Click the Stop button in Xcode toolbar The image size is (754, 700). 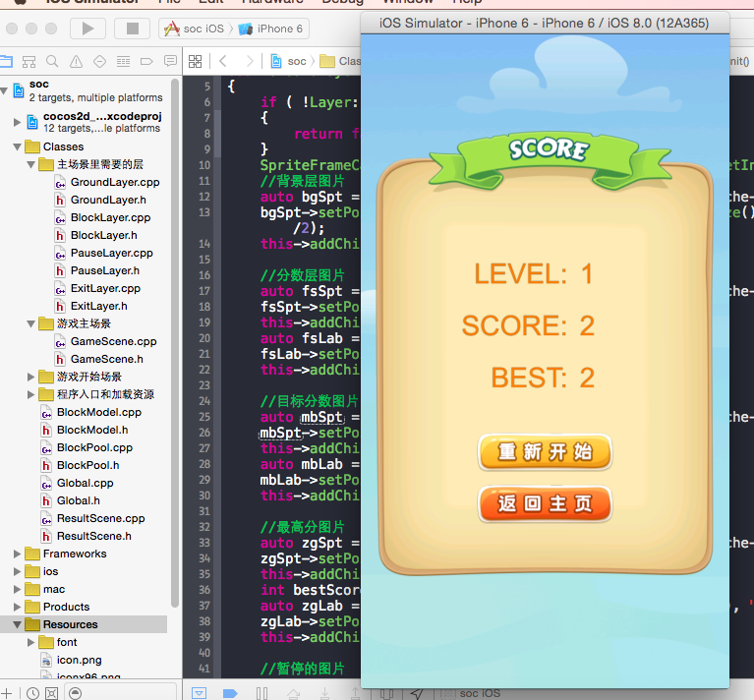(x=133, y=29)
